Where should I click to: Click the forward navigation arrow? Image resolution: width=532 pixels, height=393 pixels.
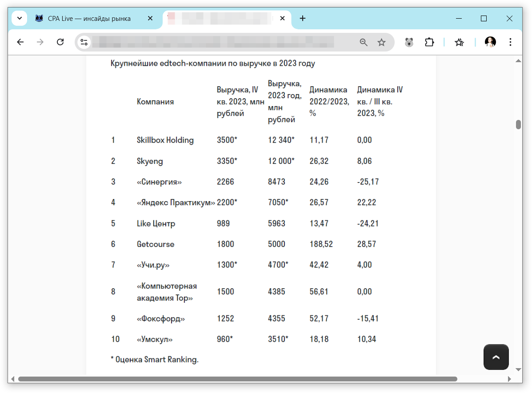point(40,42)
